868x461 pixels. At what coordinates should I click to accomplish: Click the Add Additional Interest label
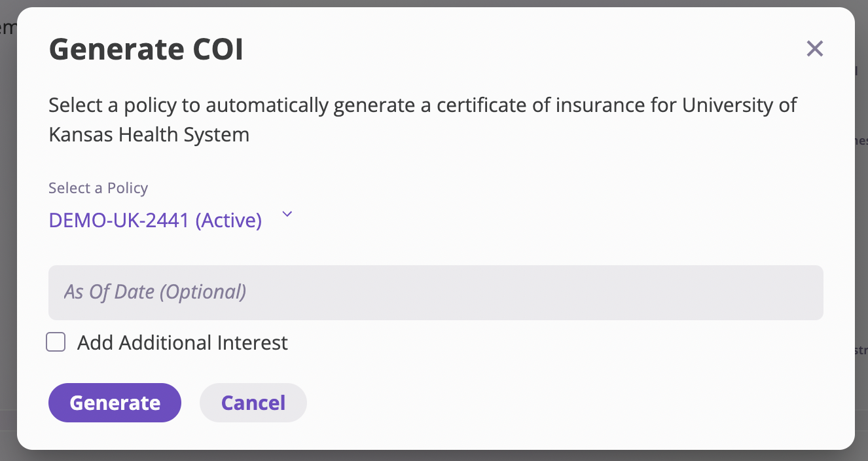pyautogui.click(x=182, y=342)
